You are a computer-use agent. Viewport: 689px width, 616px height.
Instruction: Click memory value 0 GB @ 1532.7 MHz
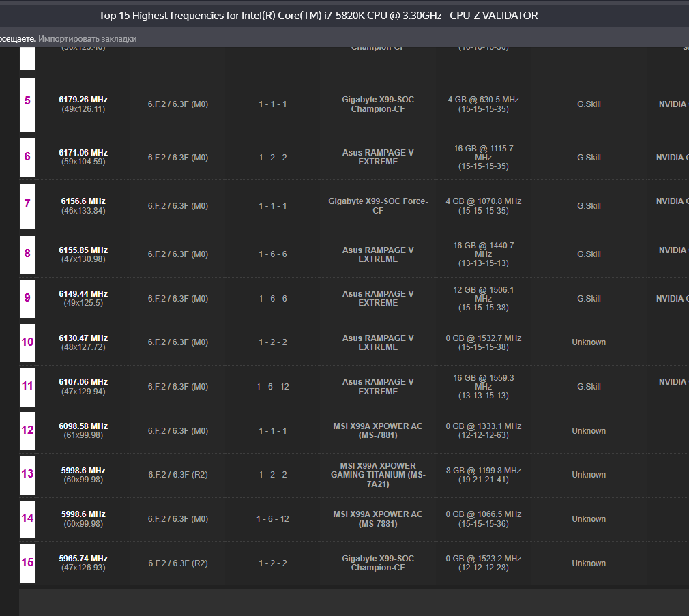pos(484,338)
